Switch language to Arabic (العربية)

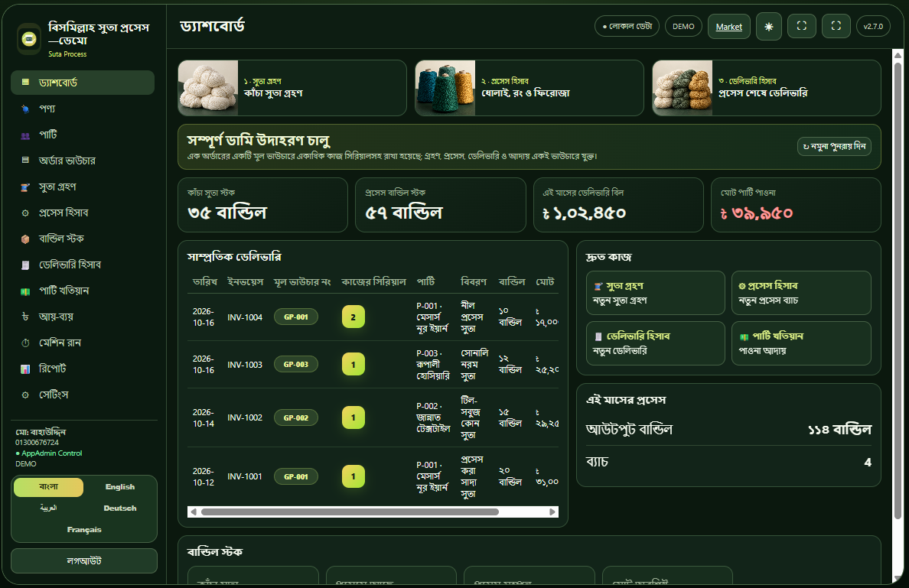pyautogui.click(x=49, y=508)
